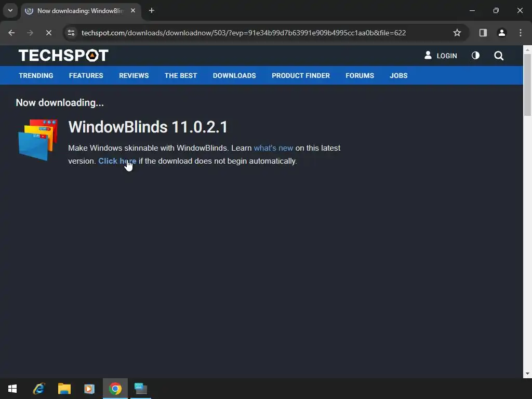
Task: Open the TRENDING menu item
Action: point(36,75)
